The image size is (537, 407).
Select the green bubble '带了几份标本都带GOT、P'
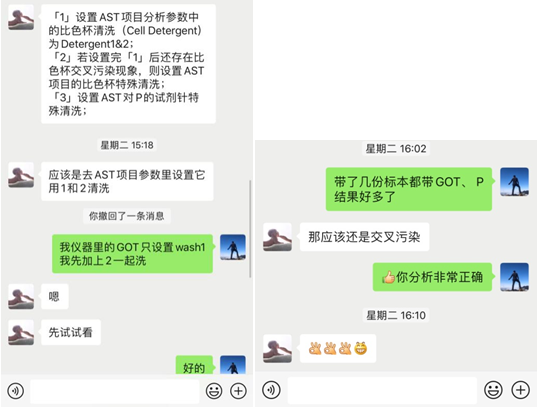pyautogui.click(x=409, y=189)
